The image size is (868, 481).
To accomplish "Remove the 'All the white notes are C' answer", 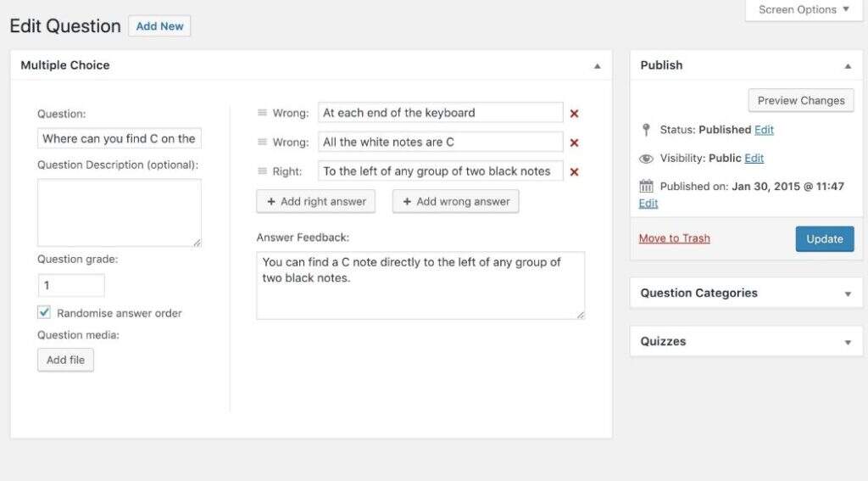I will 574,143.
